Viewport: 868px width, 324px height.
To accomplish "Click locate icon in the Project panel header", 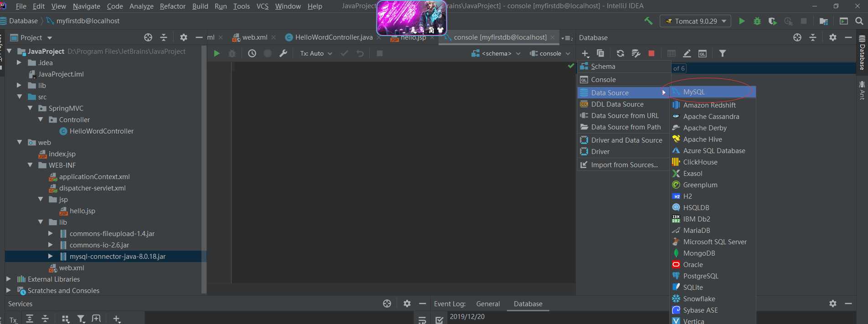I will point(148,37).
